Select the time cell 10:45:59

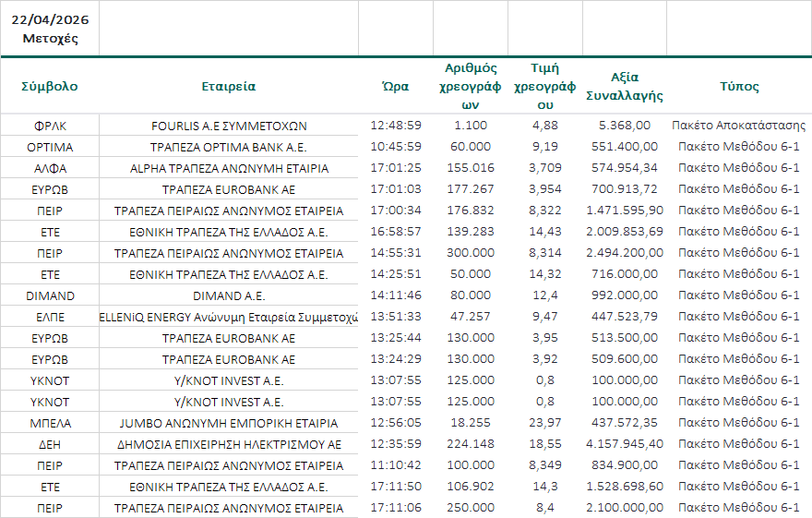[x=396, y=147]
